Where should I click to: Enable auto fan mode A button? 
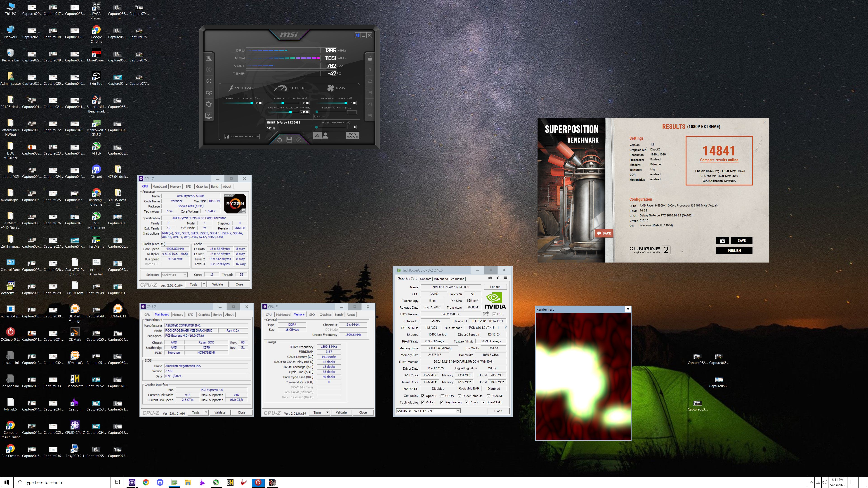[317, 135]
